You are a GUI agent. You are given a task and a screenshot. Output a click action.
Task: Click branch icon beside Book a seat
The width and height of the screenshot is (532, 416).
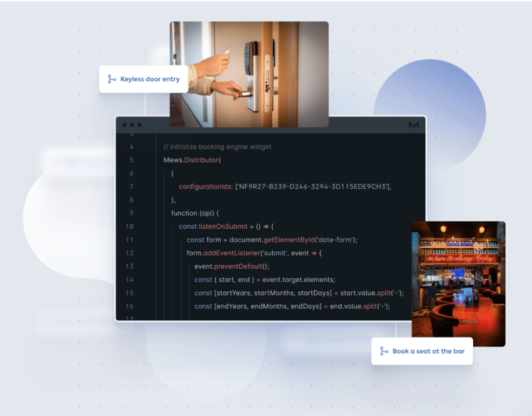(384, 351)
